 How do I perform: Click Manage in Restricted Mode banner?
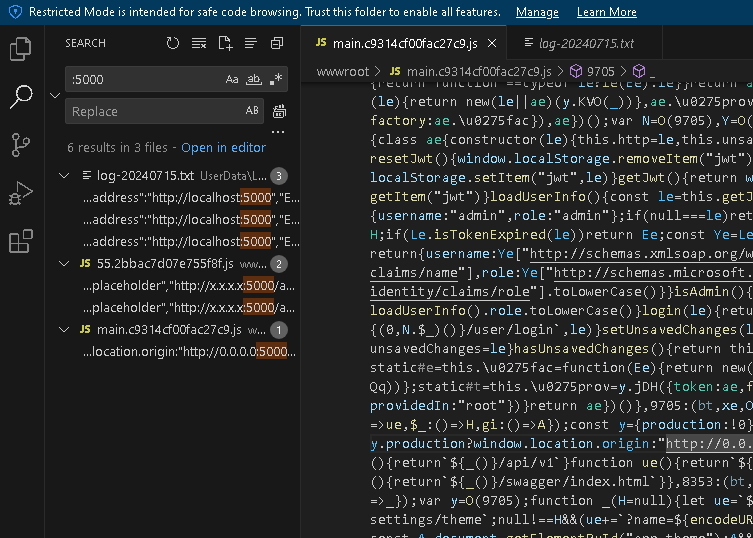point(537,12)
